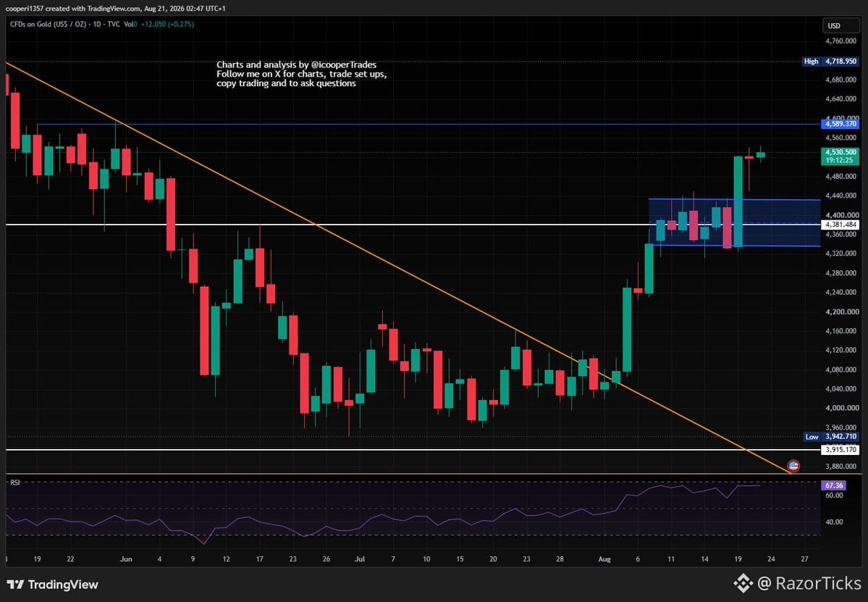
Task: Click the Jun label on time axis
Action: pyautogui.click(x=126, y=559)
